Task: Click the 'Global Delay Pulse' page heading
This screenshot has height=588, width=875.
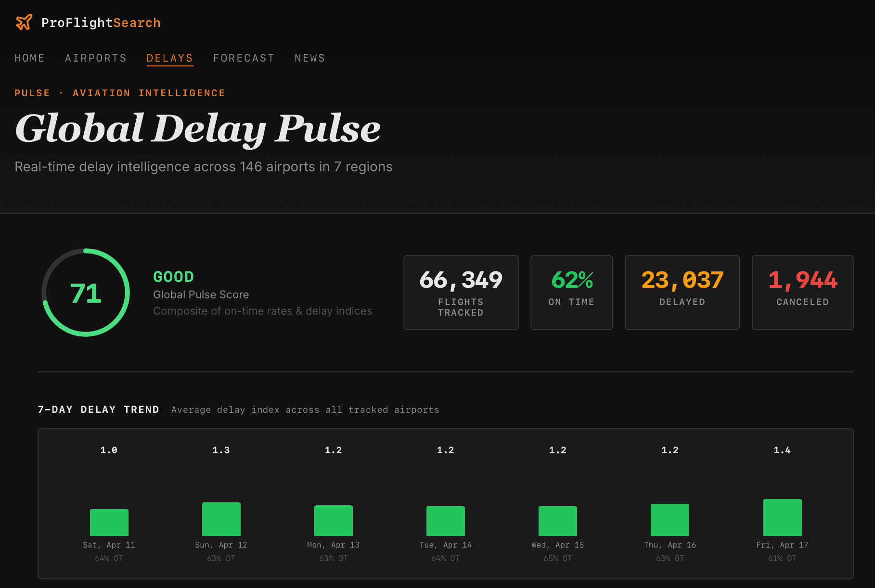Action: [198, 129]
